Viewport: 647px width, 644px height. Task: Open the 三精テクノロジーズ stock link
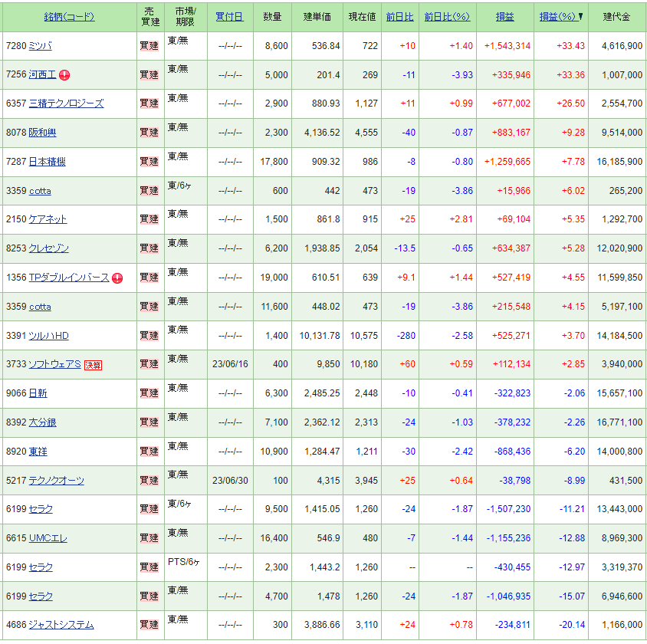pyautogui.click(x=66, y=103)
